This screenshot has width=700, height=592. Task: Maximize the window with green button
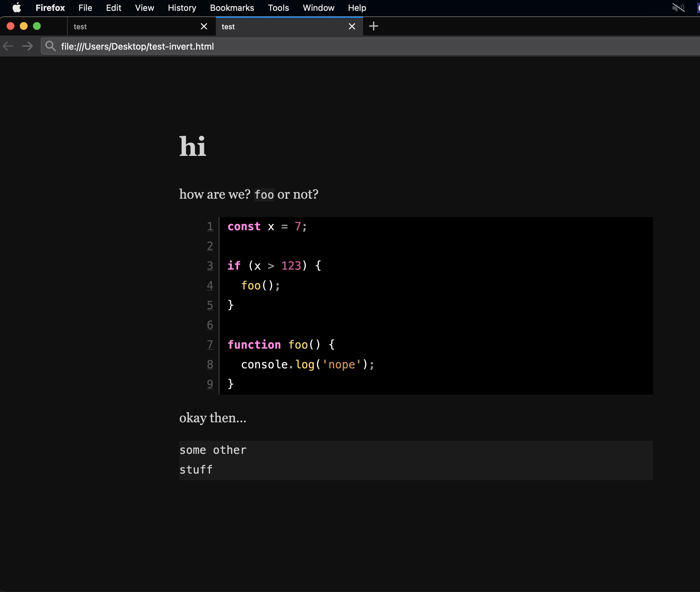pyautogui.click(x=37, y=26)
